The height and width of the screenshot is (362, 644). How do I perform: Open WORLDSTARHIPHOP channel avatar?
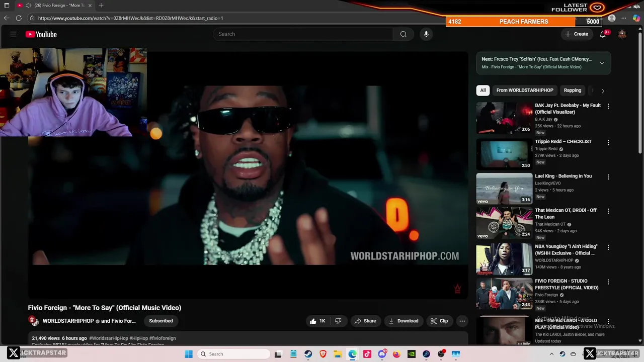[33, 321]
